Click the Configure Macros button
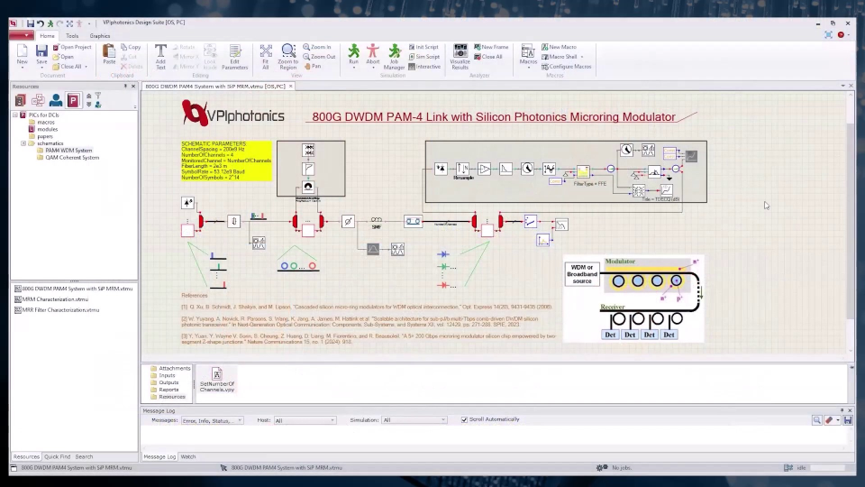Screen dimensions: 865x487 click(x=567, y=67)
